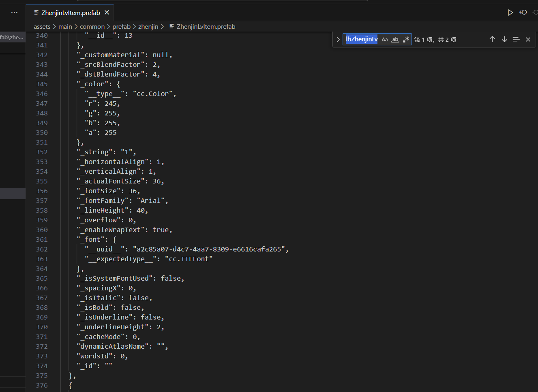538x392 pixels.
Task: Jump to previous find match arrow
Action: point(492,39)
